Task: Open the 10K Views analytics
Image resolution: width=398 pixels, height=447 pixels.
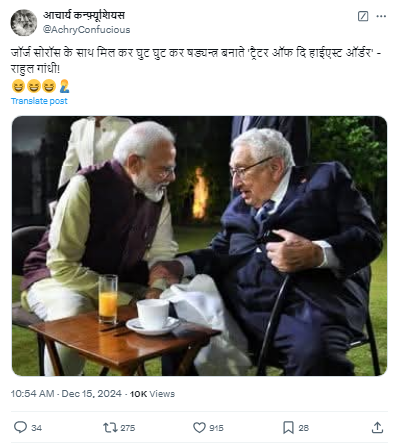Action: (152, 394)
